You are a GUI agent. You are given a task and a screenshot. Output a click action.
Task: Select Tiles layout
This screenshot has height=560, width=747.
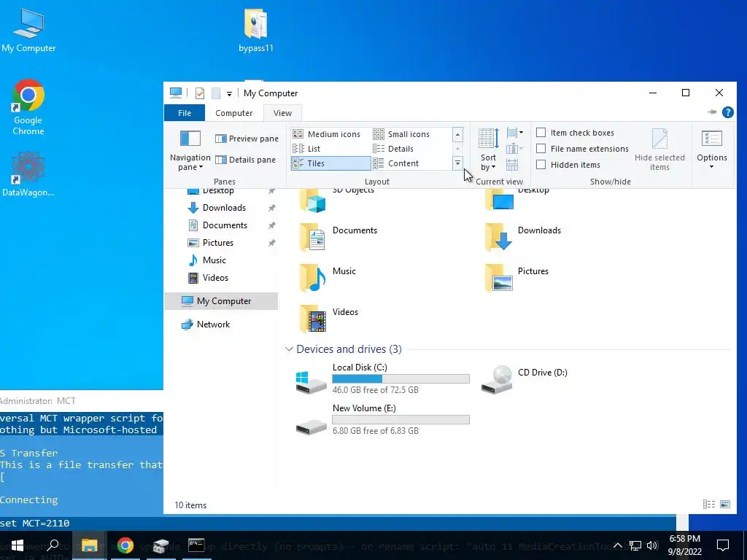click(330, 163)
